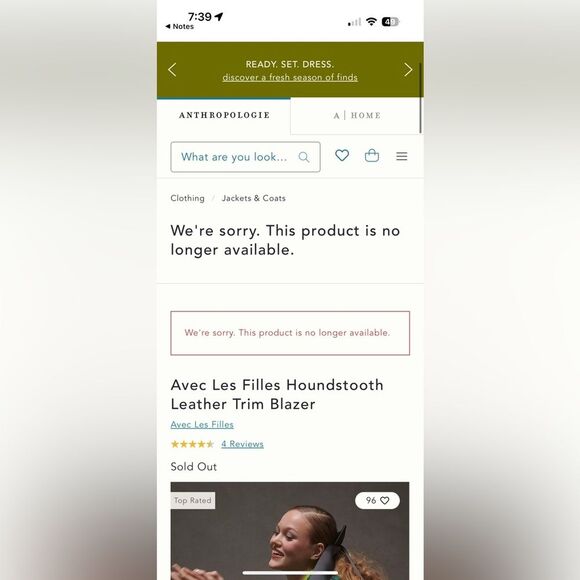This screenshot has height=580, width=580.
Task: Switch to the A | Home tab
Action: [357, 116]
